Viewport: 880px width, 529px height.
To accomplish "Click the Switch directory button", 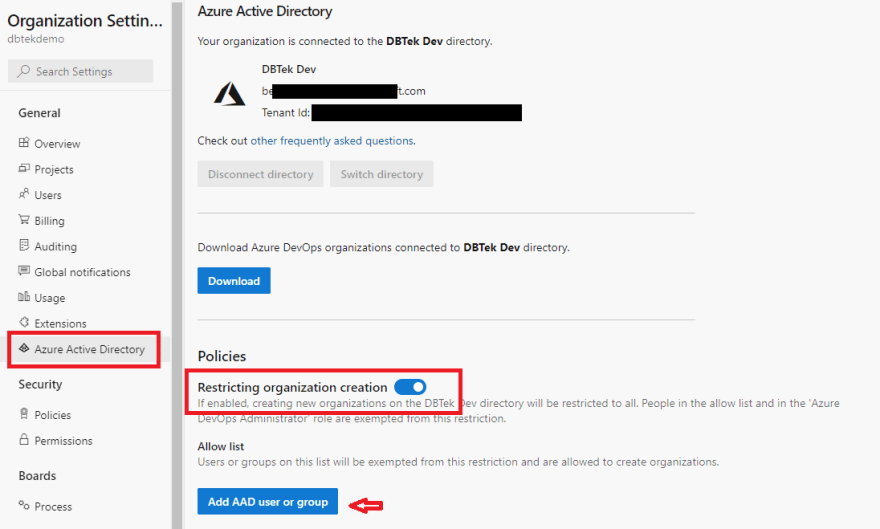I will (382, 174).
